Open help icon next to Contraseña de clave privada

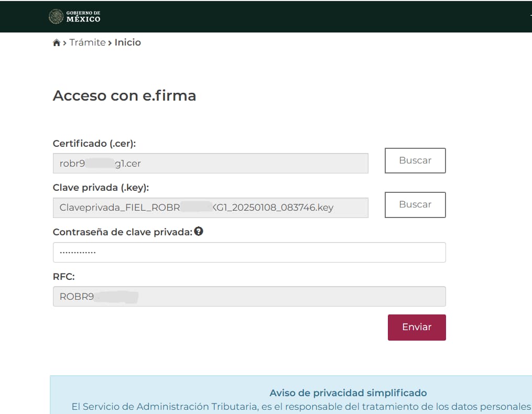point(199,232)
